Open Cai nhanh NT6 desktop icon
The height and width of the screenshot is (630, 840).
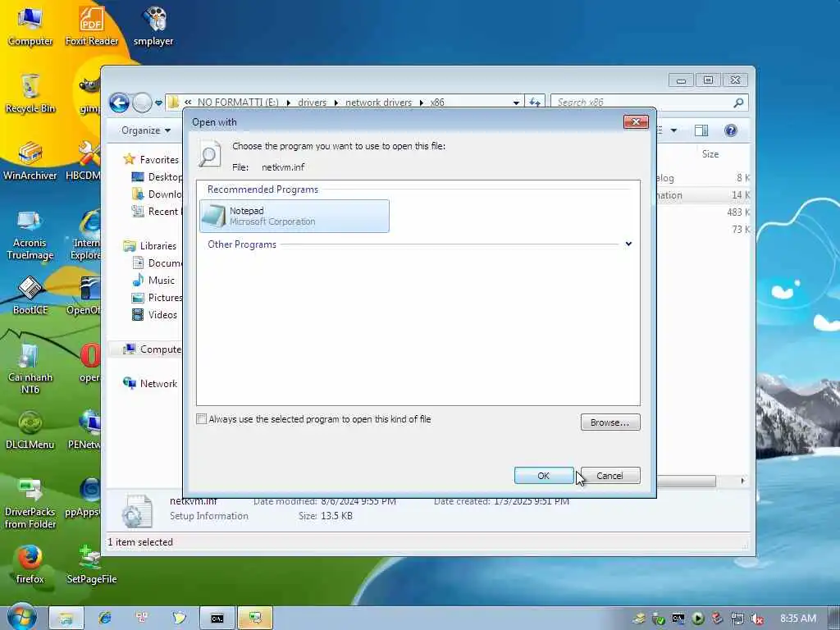(x=30, y=368)
